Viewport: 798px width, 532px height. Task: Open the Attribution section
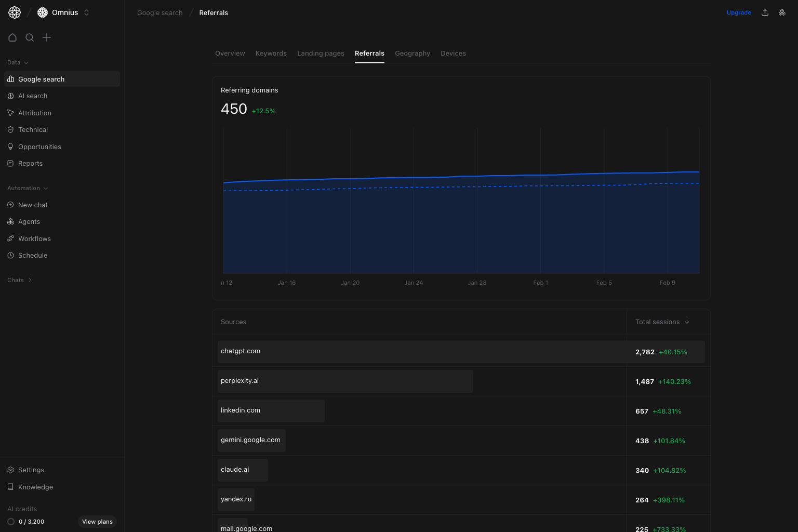(x=34, y=113)
